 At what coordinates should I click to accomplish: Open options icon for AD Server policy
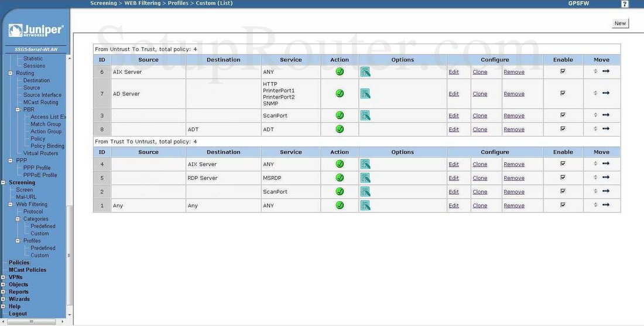pos(365,94)
